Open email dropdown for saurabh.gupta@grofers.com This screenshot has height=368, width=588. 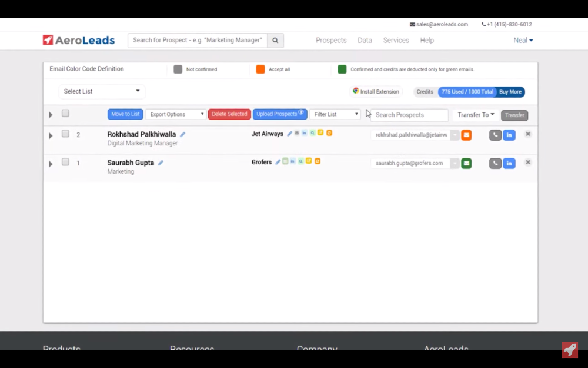455,163
